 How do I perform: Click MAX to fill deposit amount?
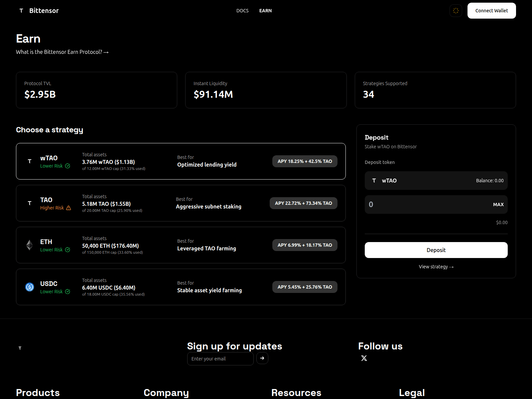click(x=498, y=204)
